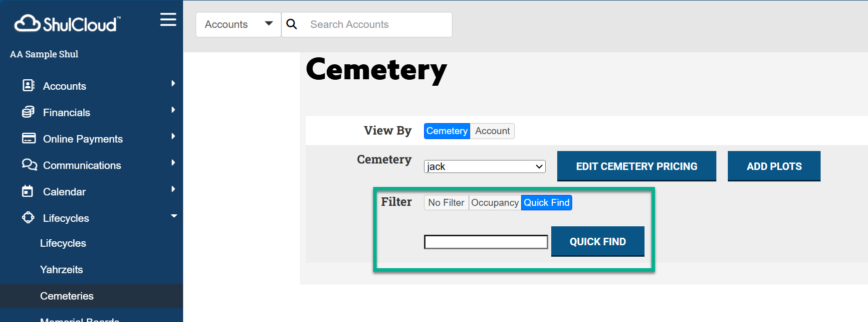The width and height of the screenshot is (868, 322).
Task: Click the Add Plots button
Action: tap(774, 166)
